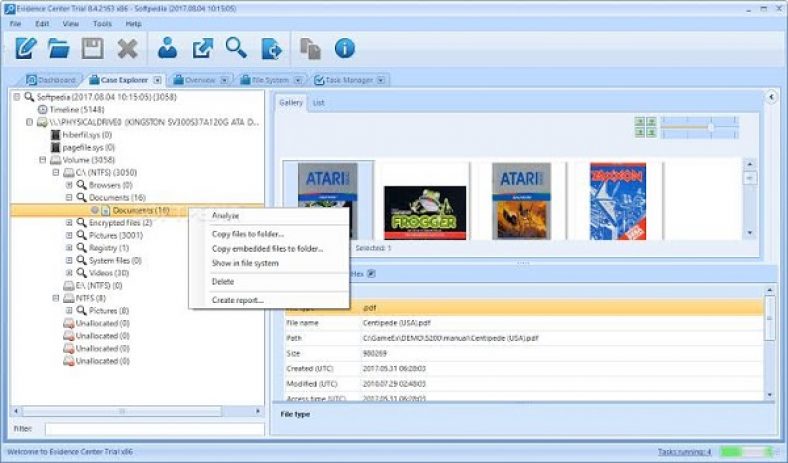Select Create report... in context menu
The width and height of the screenshot is (788, 463).
[237, 299]
